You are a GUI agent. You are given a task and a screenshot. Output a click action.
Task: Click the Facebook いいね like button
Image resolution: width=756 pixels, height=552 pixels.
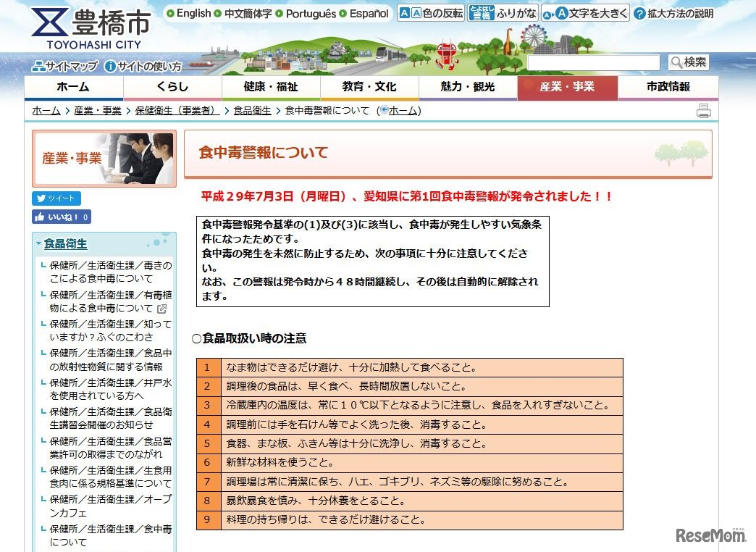(x=62, y=217)
